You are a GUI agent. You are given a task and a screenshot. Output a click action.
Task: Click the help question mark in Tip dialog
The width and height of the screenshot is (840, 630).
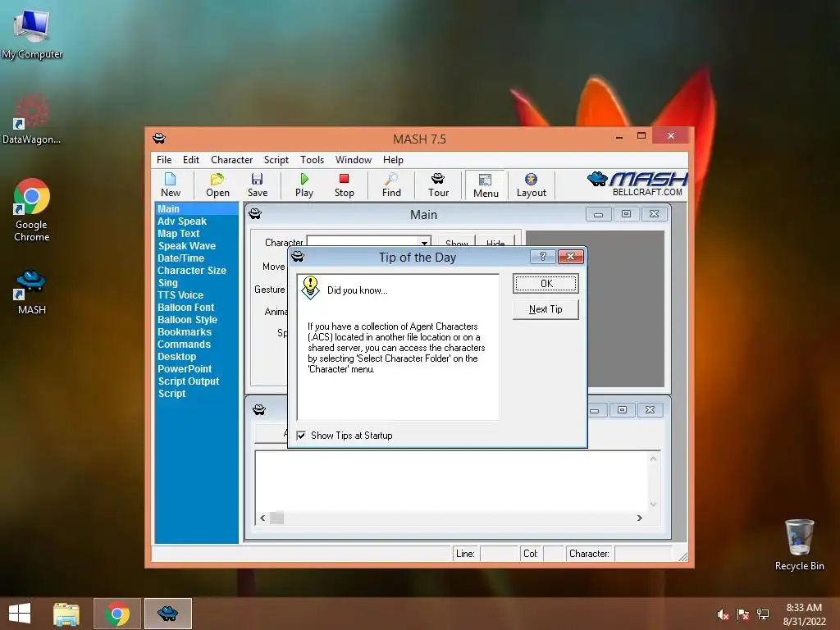click(542, 257)
